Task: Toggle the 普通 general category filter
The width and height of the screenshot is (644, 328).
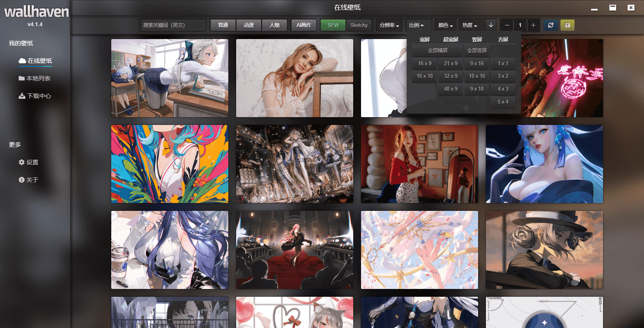Action: (223, 25)
